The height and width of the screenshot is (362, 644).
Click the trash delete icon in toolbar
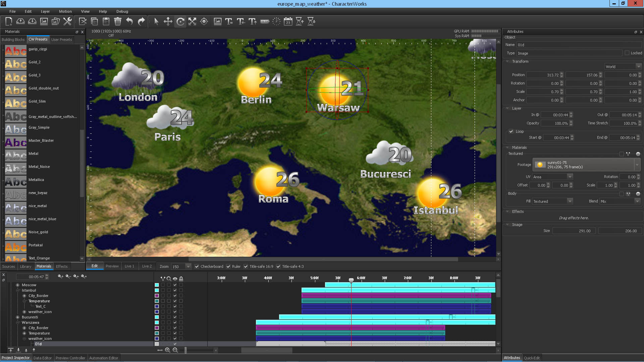pyautogui.click(x=117, y=21)
